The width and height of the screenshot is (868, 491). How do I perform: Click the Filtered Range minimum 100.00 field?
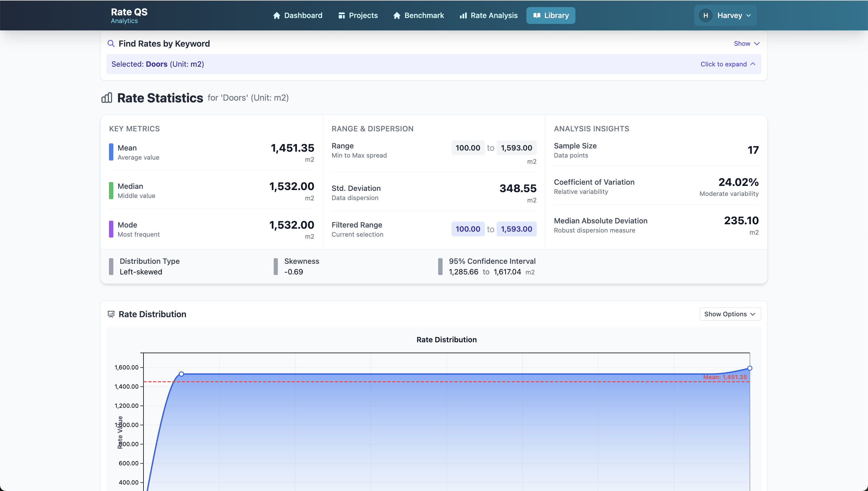[x=468, y=229]
